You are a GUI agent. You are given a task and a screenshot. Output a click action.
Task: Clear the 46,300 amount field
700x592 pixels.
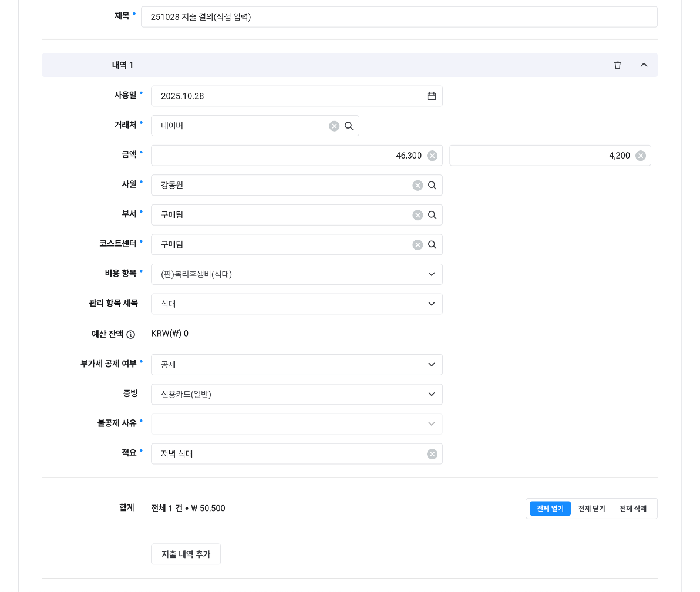click(x=432, y=156)
